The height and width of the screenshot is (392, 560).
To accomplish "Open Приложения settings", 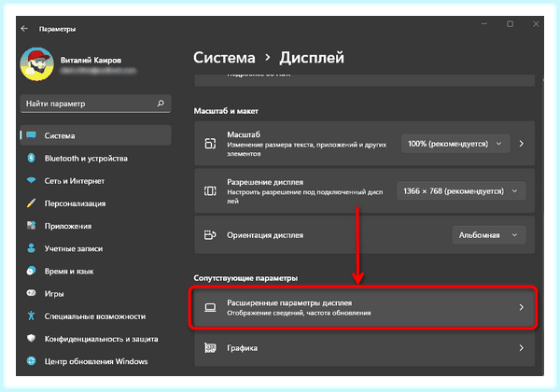I will pyautogui.click(x=95, y=226).
